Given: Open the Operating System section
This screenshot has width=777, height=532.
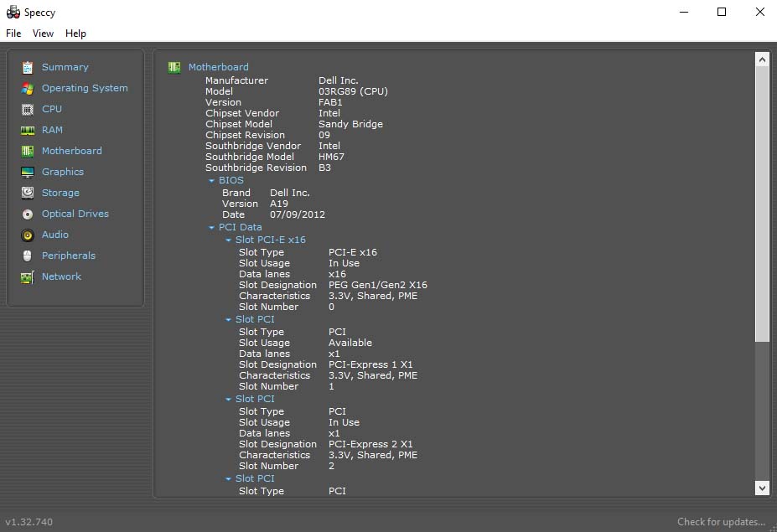Looking at the screenshot, I should [85, 88].
